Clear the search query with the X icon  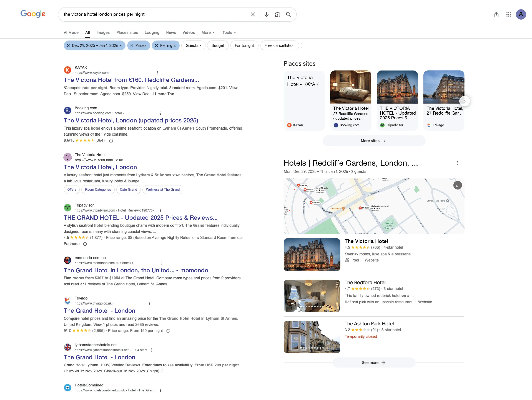point(253,14)
